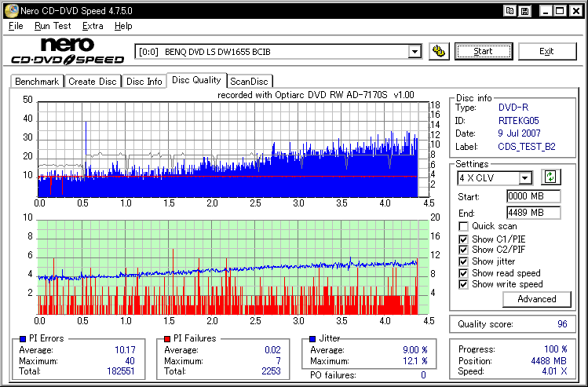
Task: Click the copy screenshot icon in title bar
Action: coord(510,11)
